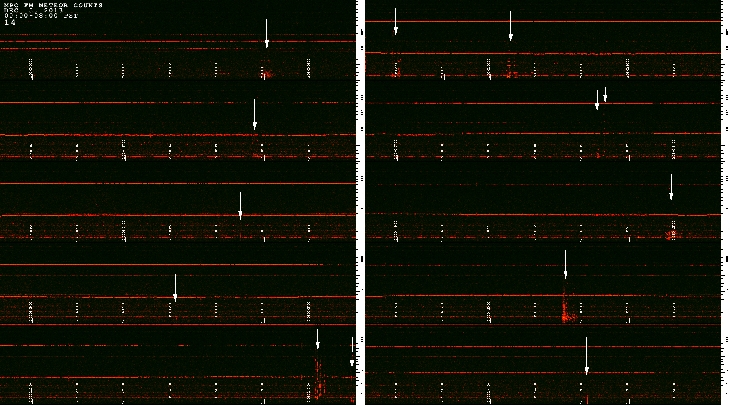
Task: Select the arrow in the right panel's bottom strip
Action: tap(587, 354)
